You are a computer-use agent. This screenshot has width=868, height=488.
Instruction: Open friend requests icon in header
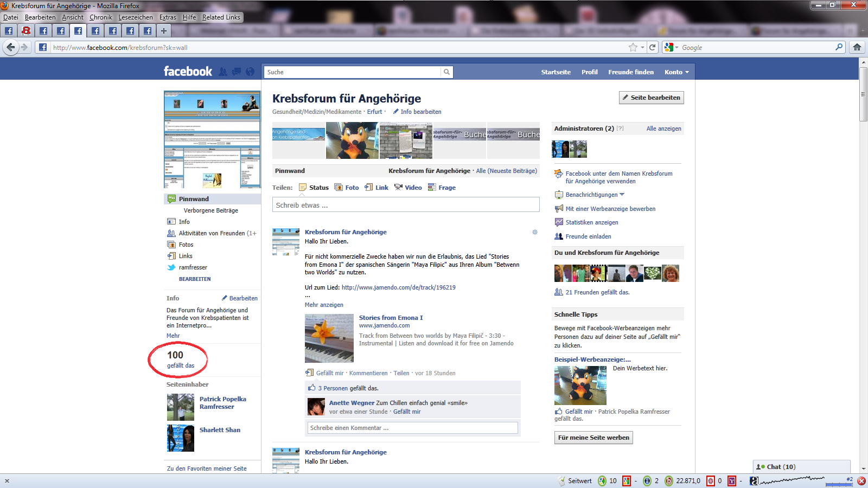tap(223, 72)
